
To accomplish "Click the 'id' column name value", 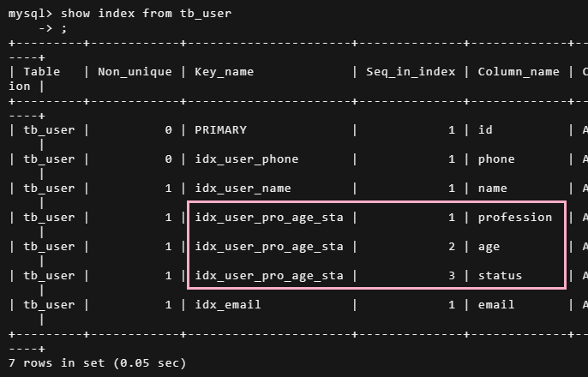I will coord(485,130).
